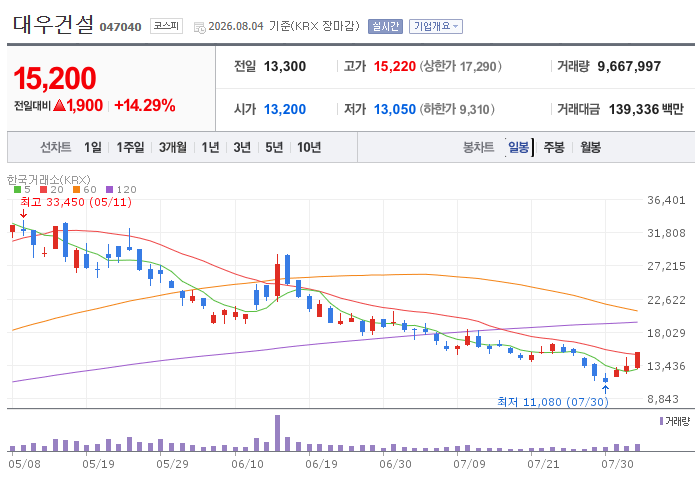This screenshot has width=695, height=478.
Task: Click the 36,401 price axis label
Action: 666,200
